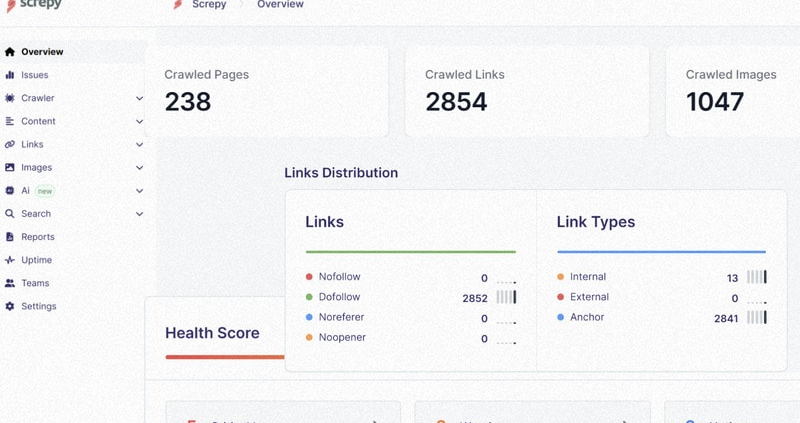Screen dimensions: 800x423
Task: Click the Reports document icon
Action: (x=10, y=237)
